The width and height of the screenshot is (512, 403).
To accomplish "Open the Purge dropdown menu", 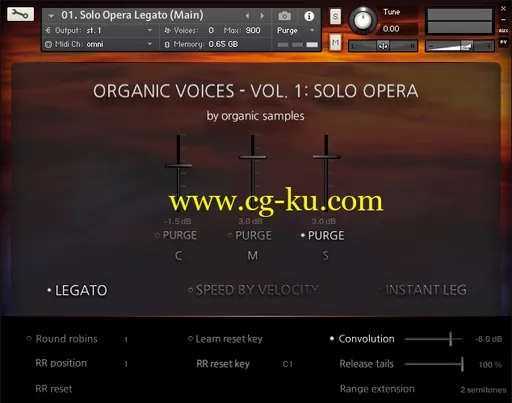I will (x=296, y=30).
